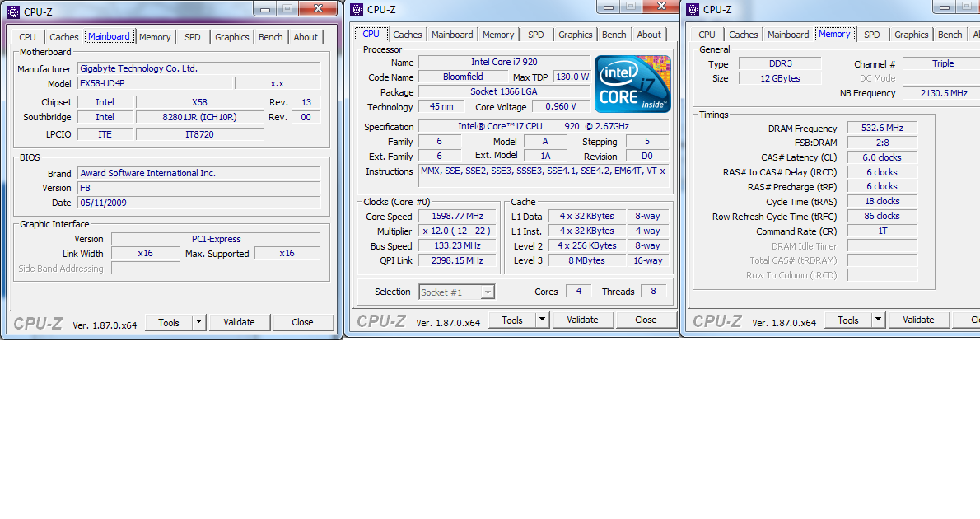Open Bench tab in the Processor window
This screenshot has width=980, height=519.
[614, 35]
